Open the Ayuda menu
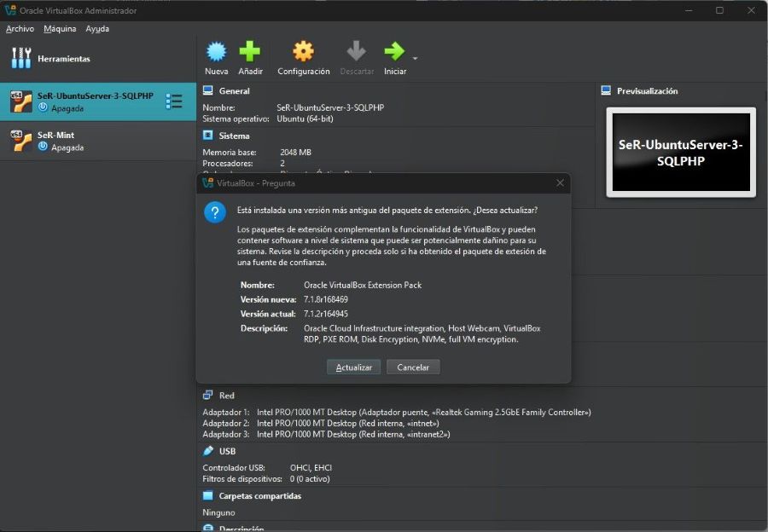768x532 pixels. [97, 29]
